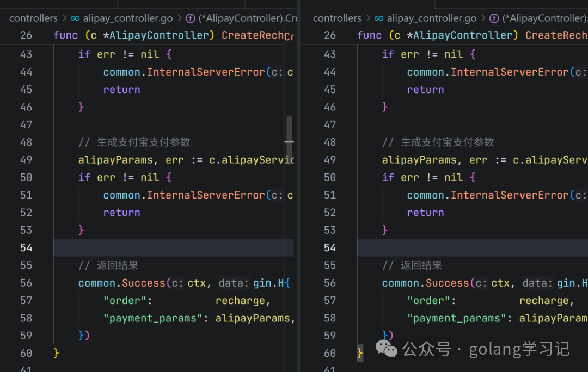Click the comment 返回结果 in the left editor

(118, 265)
